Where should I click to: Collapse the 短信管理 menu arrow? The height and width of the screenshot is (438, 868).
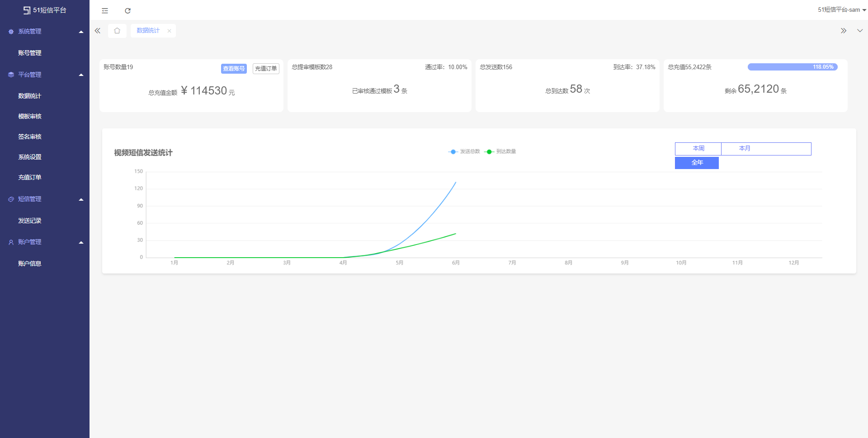[x=81, y=199]
